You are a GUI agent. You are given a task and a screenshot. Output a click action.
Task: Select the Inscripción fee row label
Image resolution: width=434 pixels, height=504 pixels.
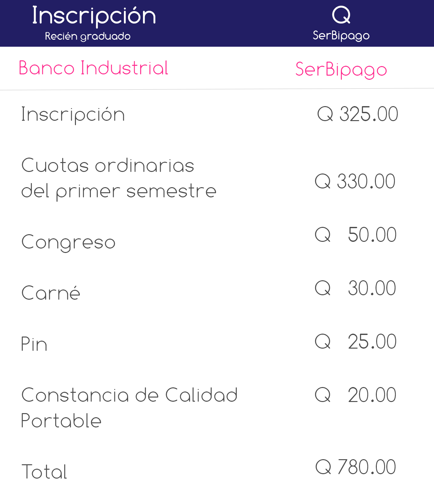point(73,115)
